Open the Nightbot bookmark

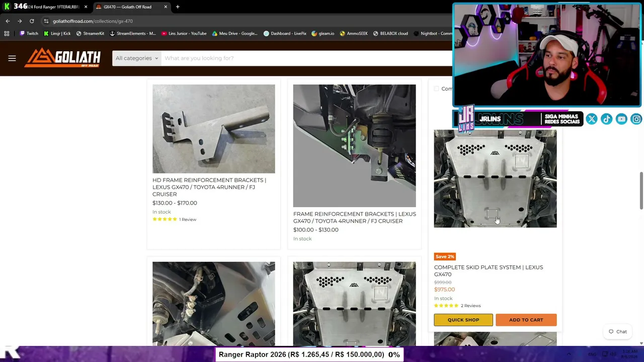pos(433,34)
